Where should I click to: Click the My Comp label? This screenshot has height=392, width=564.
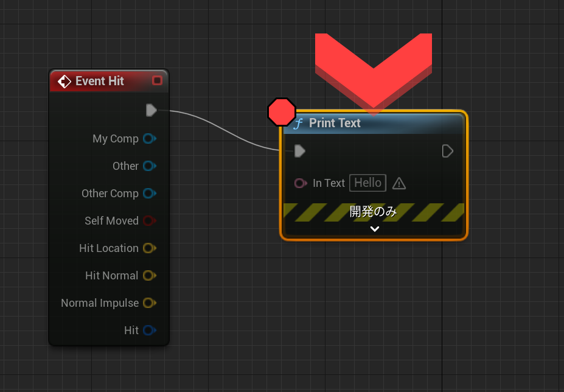tap(116, 139)
